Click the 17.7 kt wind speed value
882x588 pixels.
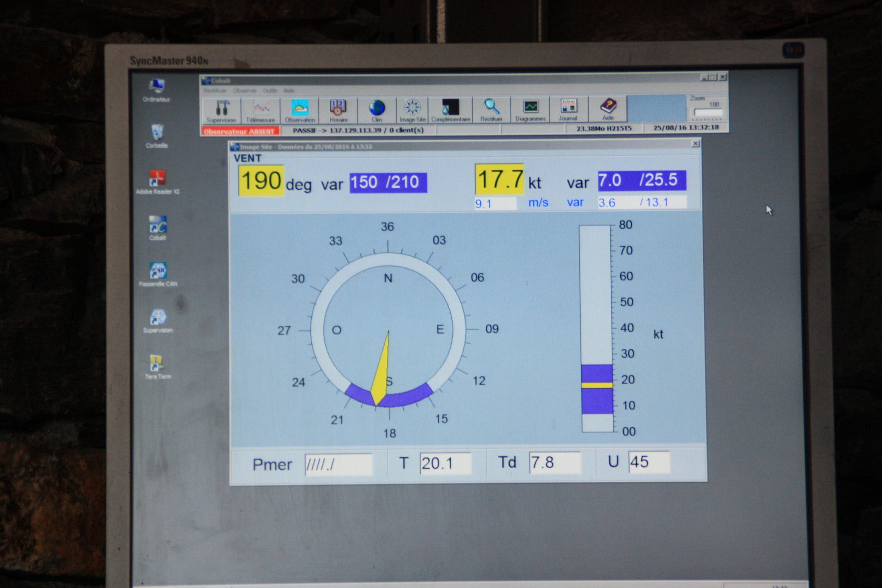pos(500,179)
